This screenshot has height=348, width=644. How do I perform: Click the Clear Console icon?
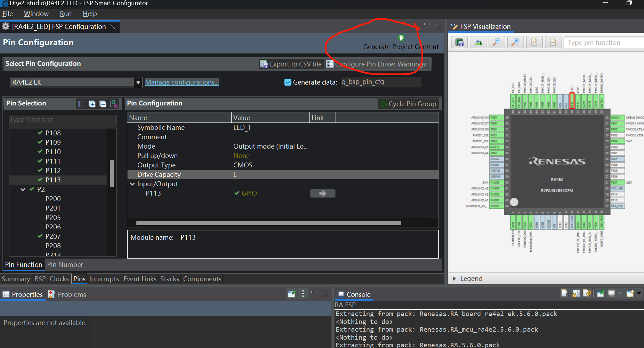coord(565,294)
